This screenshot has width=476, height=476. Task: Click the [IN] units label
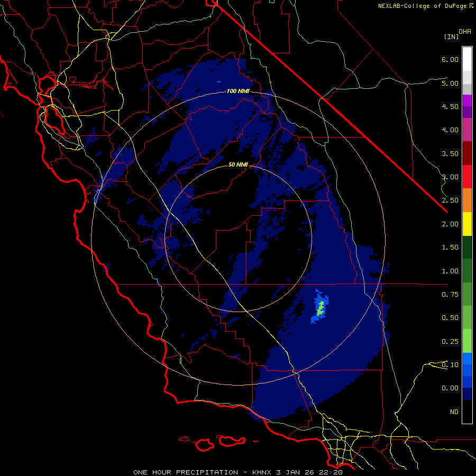point(451,36)
